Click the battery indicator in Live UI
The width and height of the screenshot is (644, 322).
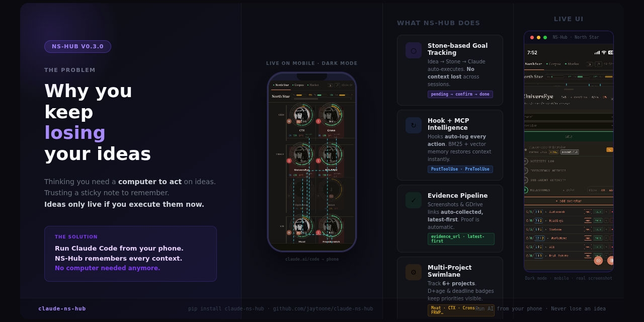tap(610, 52)
